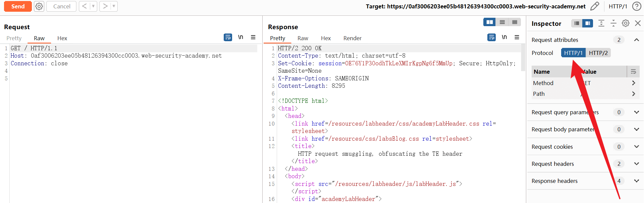Click the Cancel button
The height and width of the screenshot is (203, 644).
click(x=61, y=6)
